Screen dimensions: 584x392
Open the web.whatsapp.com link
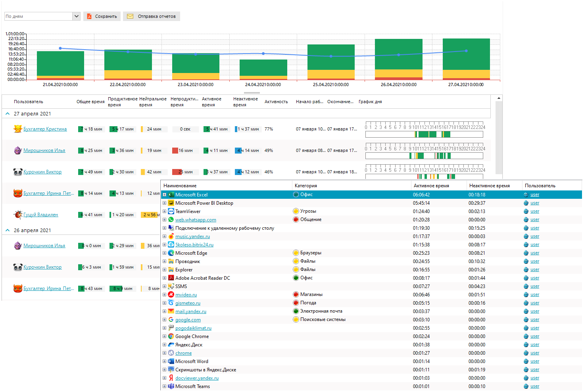coord(196,220)
